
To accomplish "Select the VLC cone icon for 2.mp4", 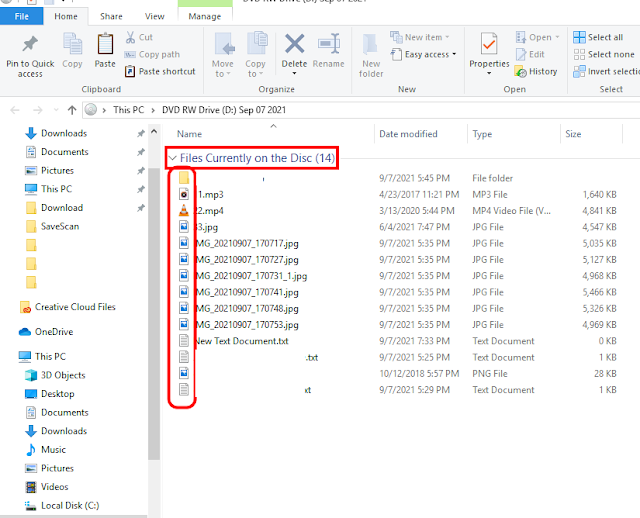I will point(184,211).
